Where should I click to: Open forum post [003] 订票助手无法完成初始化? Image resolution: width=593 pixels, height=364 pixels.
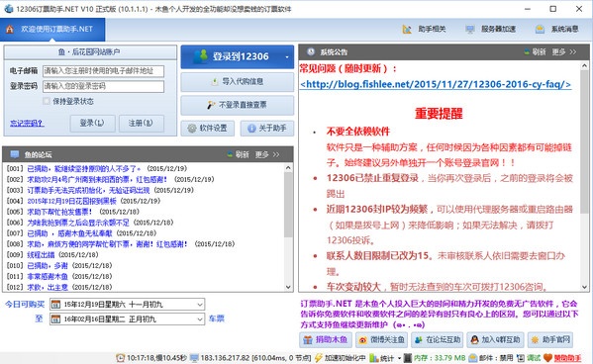[88, 190]
